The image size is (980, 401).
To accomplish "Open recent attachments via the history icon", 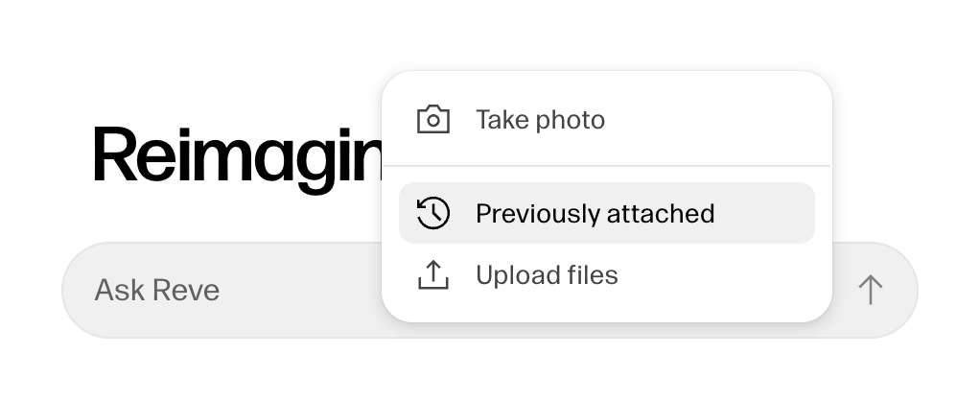I will (x=433, y=213).
